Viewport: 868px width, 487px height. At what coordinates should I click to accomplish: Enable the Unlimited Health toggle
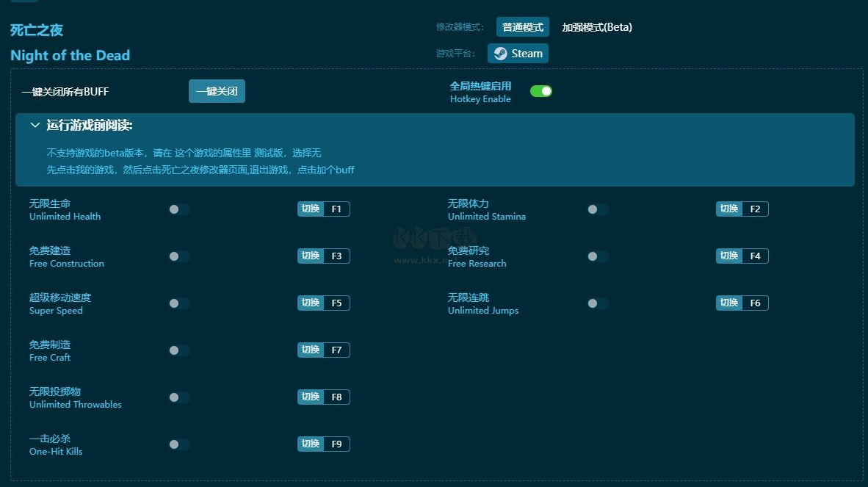[x=178, y=209]
